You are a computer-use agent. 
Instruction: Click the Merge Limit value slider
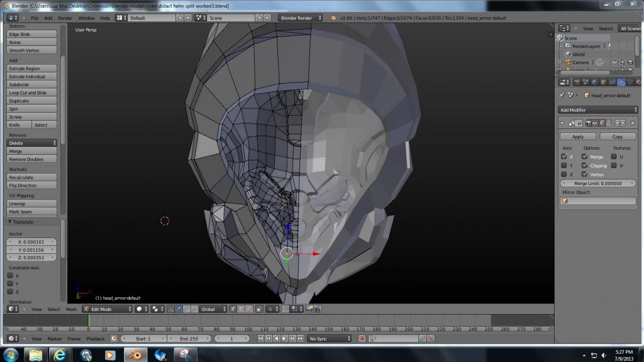click(598, 183)
